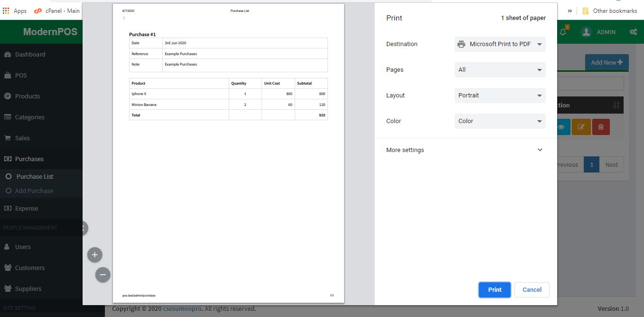Click the Expense icon

point(8,208)
